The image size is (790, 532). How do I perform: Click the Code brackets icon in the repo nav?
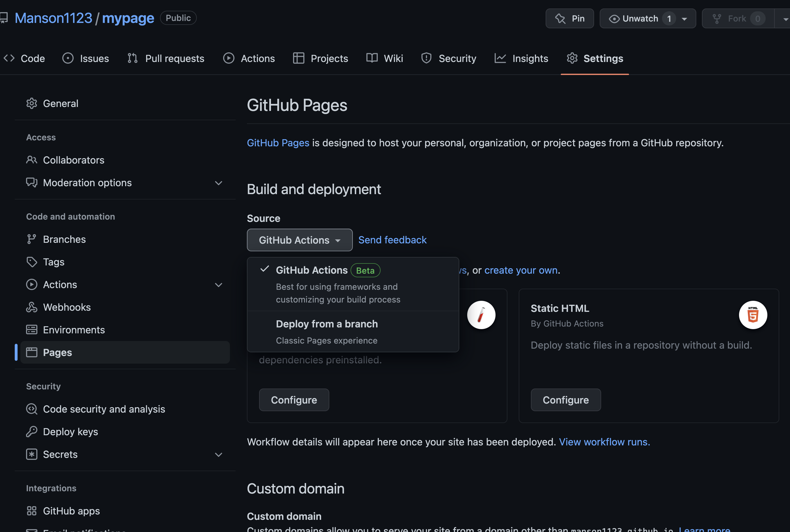[x=9, y=58]
